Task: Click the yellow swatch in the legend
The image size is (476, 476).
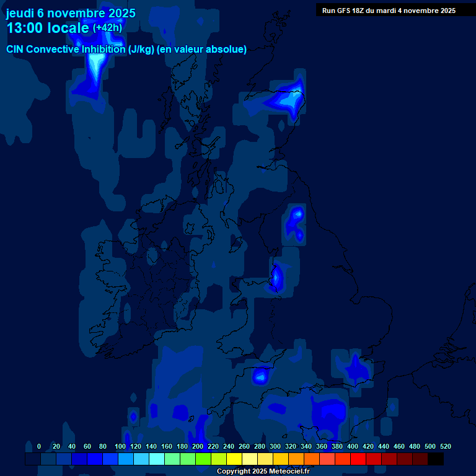Action: coord(234,459)
